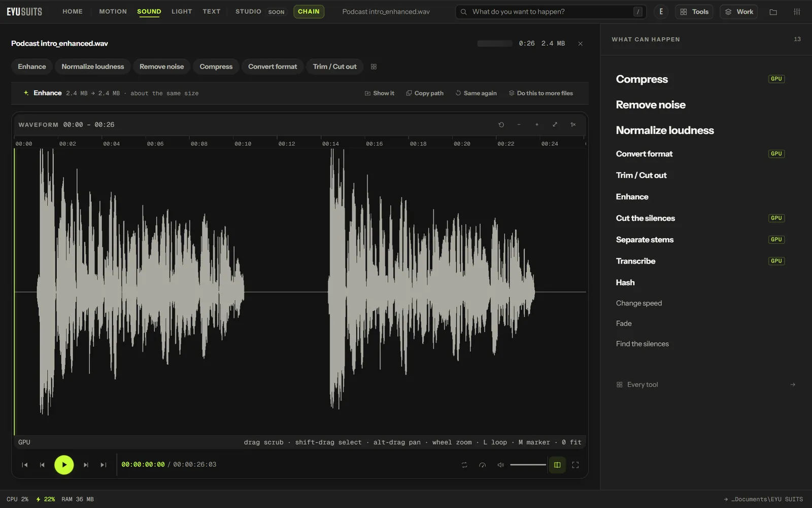The width and height of the screenshot is (812, 508).
Task: Click the Remove noise chip
Action: pos(162,67)
